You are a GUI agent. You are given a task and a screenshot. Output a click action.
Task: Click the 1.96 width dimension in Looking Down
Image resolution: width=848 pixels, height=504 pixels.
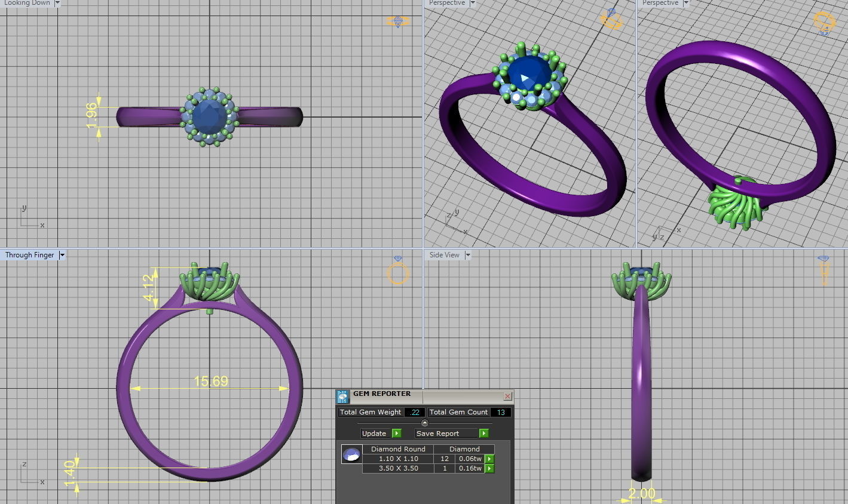(x=91, y=115)
